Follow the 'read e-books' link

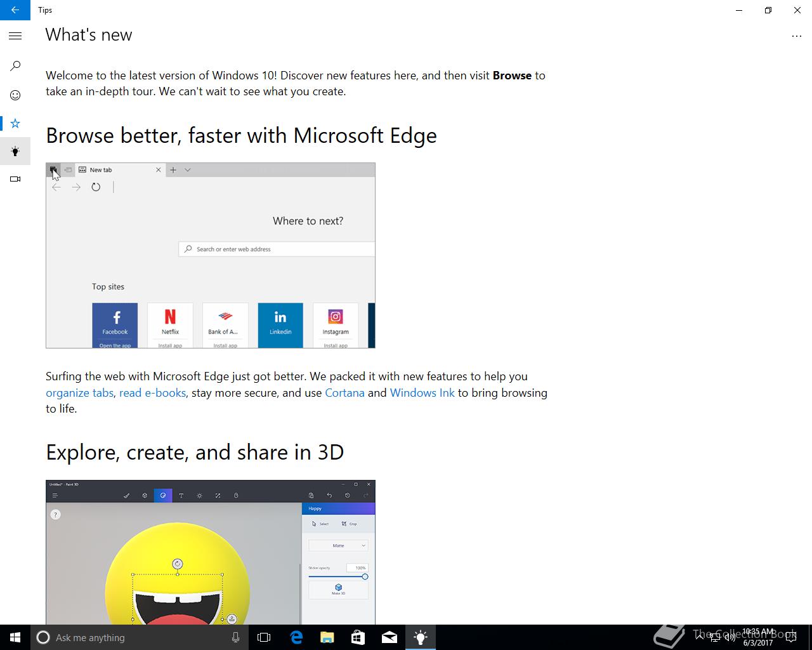pyautogui.click(x=152, y=393)
